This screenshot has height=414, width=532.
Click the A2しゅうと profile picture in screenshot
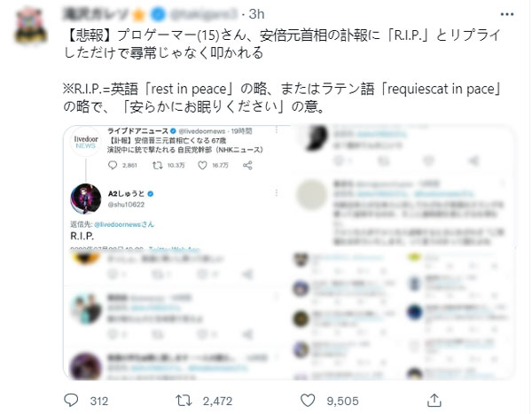pos(85,199)
